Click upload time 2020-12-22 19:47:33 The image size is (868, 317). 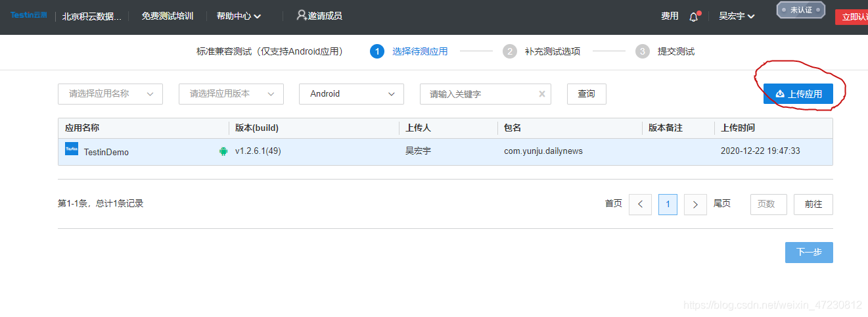[760, 151]
